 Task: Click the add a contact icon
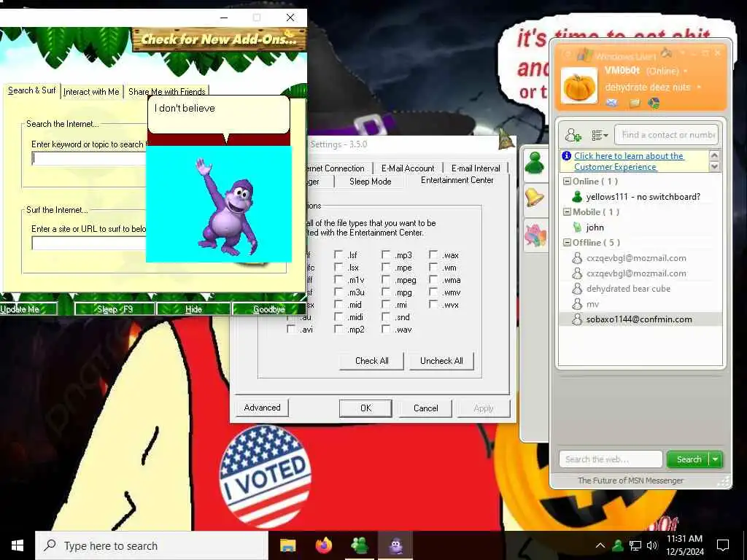click(x=573, y=135)
